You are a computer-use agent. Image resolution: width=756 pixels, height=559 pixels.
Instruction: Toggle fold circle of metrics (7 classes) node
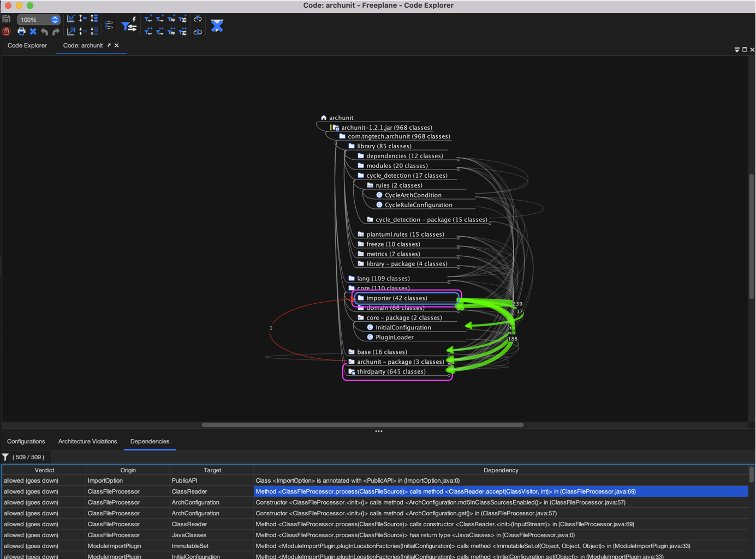tap(458, 258)
